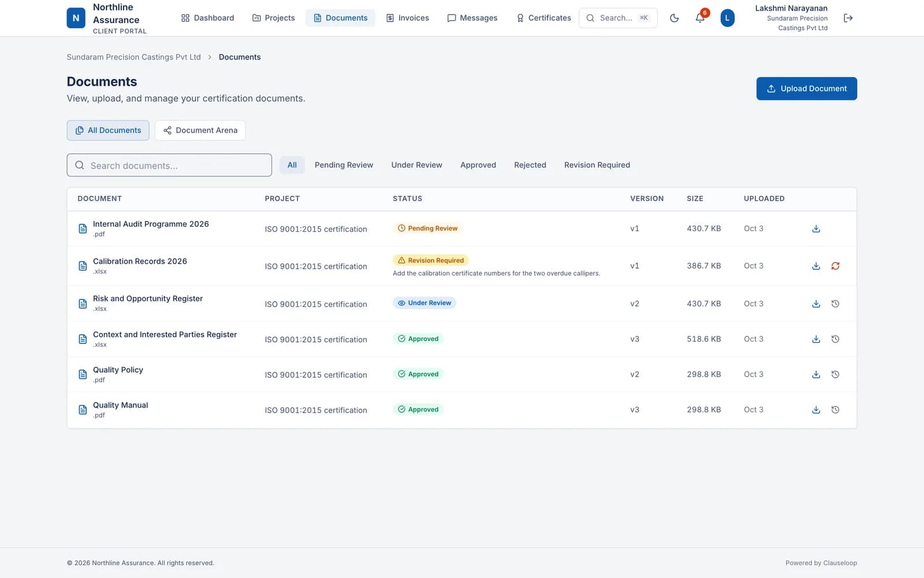Click the Pending Review status badge
This screenshot has height=578, width=924.
point(427,228)
